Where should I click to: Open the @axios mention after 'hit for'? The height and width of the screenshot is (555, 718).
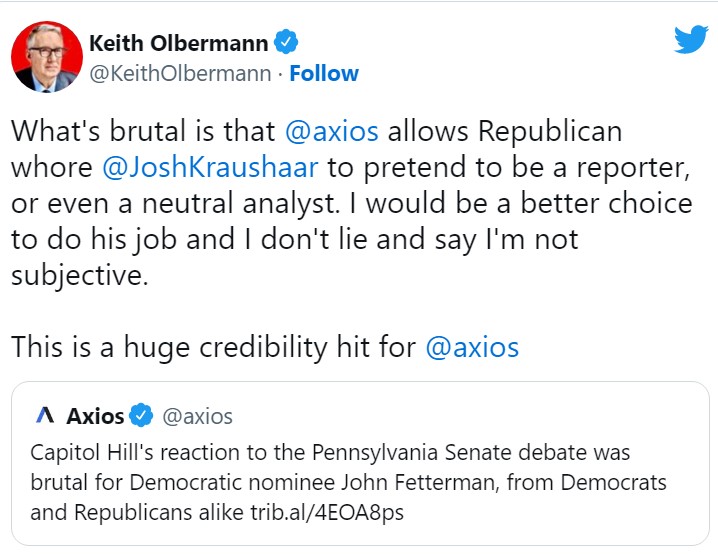click(x=472, y=347)
